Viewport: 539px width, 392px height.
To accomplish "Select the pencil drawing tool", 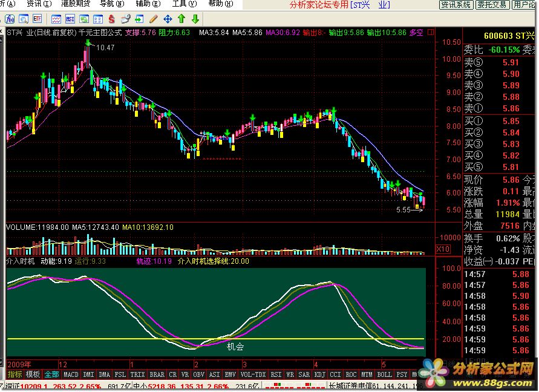I will 153,19.
